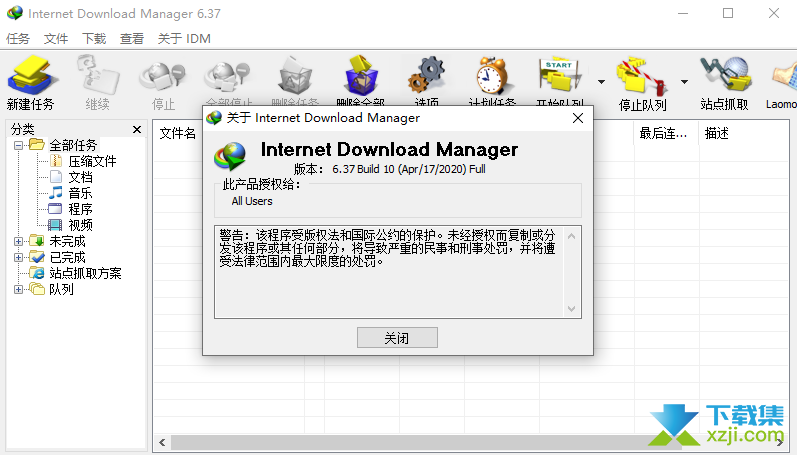
Task: Expand the 队列 tree node
Action: click(x=18, y=289)
